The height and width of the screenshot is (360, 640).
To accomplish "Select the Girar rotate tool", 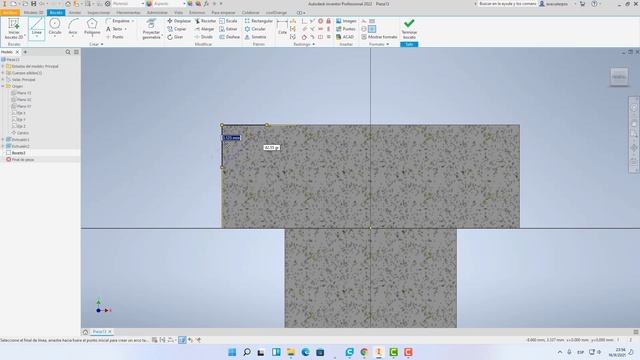I will pyautogui.click(x=175, y=37).
